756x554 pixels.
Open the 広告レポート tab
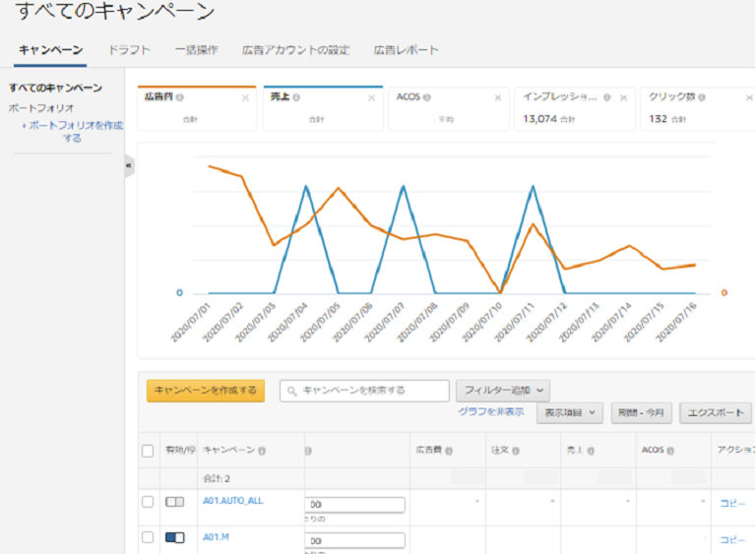click(406, 50)
